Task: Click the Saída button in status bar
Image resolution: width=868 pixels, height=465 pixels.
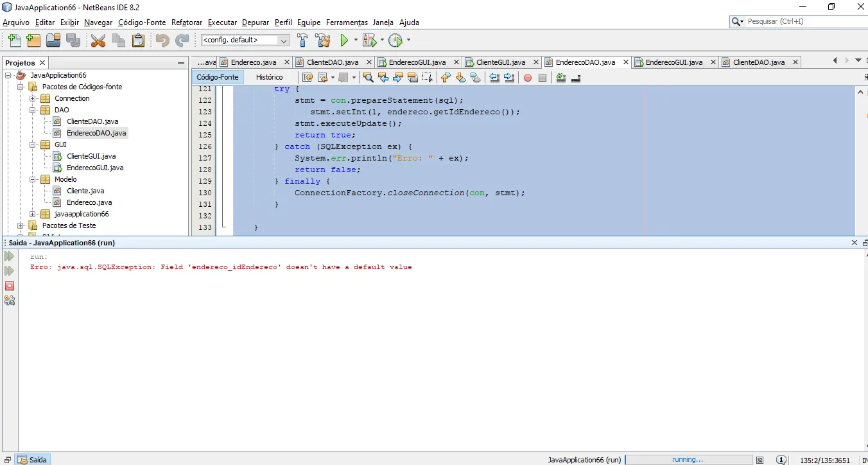Action: 33,460
